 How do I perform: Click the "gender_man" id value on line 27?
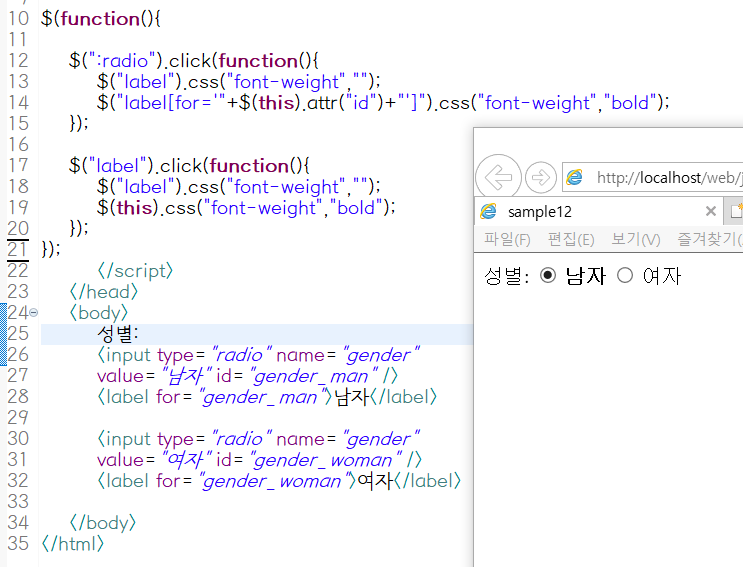[x=315, y=376]
